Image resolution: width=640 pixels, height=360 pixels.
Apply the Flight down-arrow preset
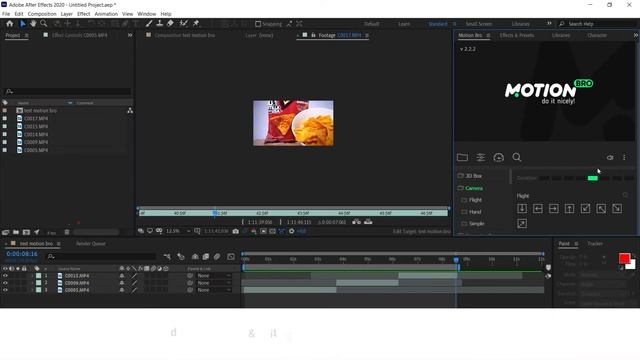tap(522, 209)
